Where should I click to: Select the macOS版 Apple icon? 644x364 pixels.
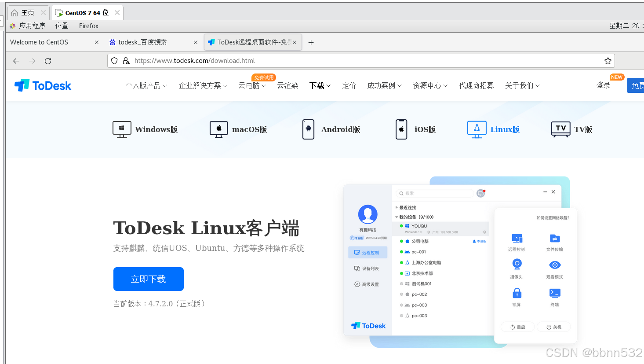218,129
